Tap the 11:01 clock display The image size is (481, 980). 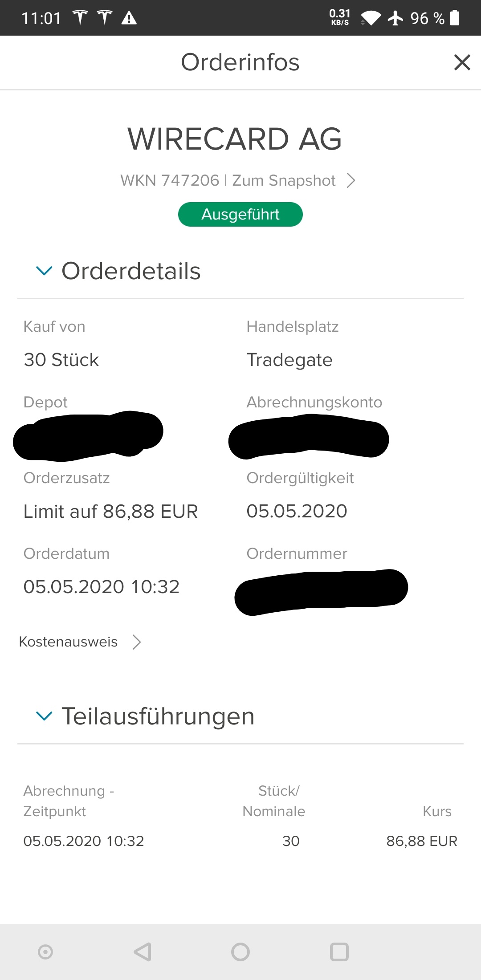click(41, 18)
